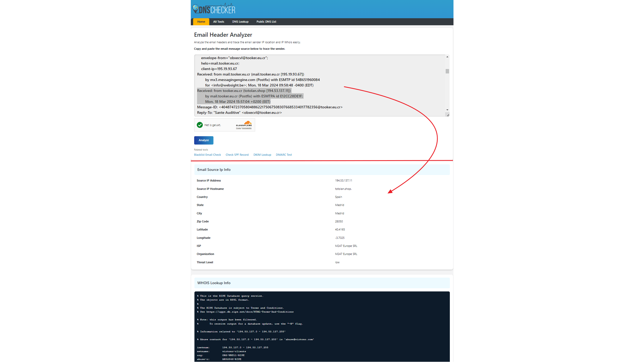Click the green Cloudflare verification checkmark

pyautogui.click(x=200, y=125)
